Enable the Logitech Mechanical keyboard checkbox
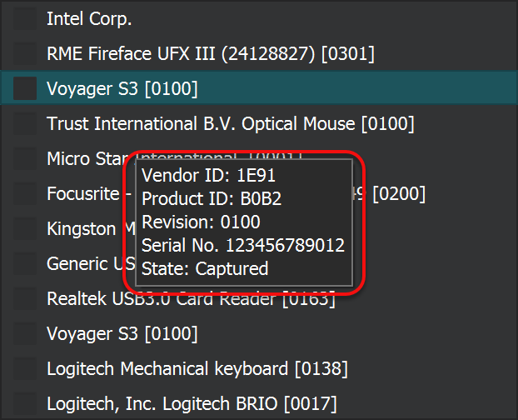Viewport: 518px width, 420px height. (x=25, y=368)
